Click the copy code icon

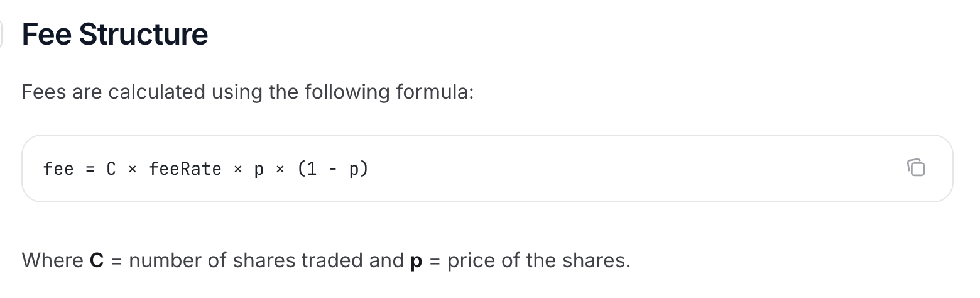(x=916, y=168)
